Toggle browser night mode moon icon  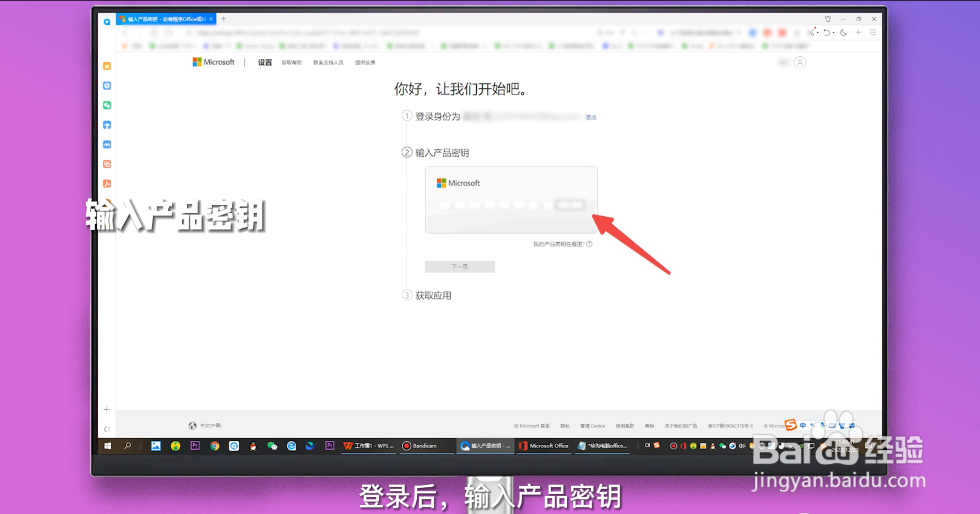click(843, 33)
